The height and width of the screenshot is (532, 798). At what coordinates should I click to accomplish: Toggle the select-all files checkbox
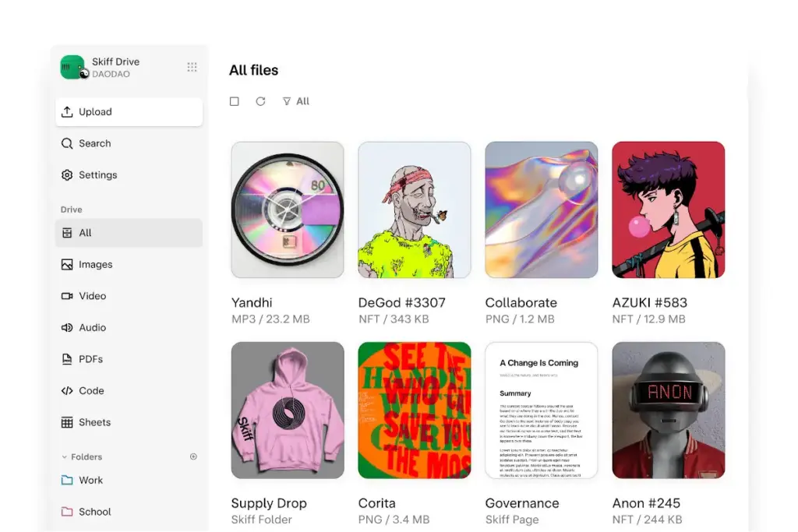[x=235, y=101]
